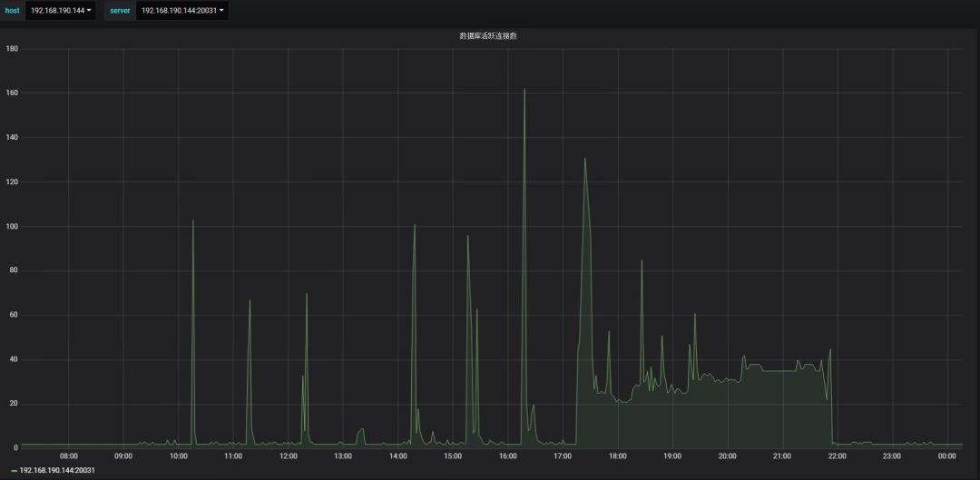Click the host dropdown caret arrow
The image size is (980, 480).
[89, 11]
